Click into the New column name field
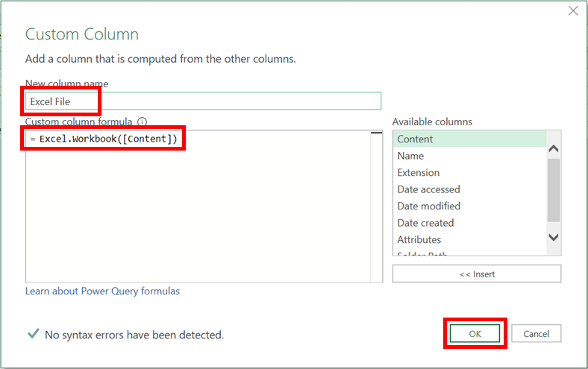The image size is (588, 369). coord(203,101)
